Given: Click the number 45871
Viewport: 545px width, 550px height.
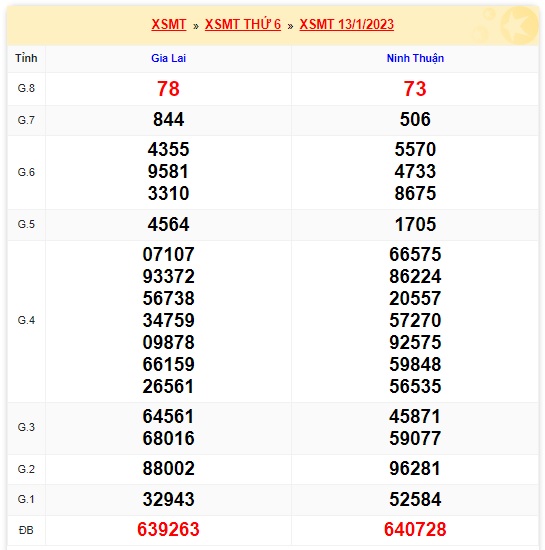Looking at the screenshot, I should (415, 417).
